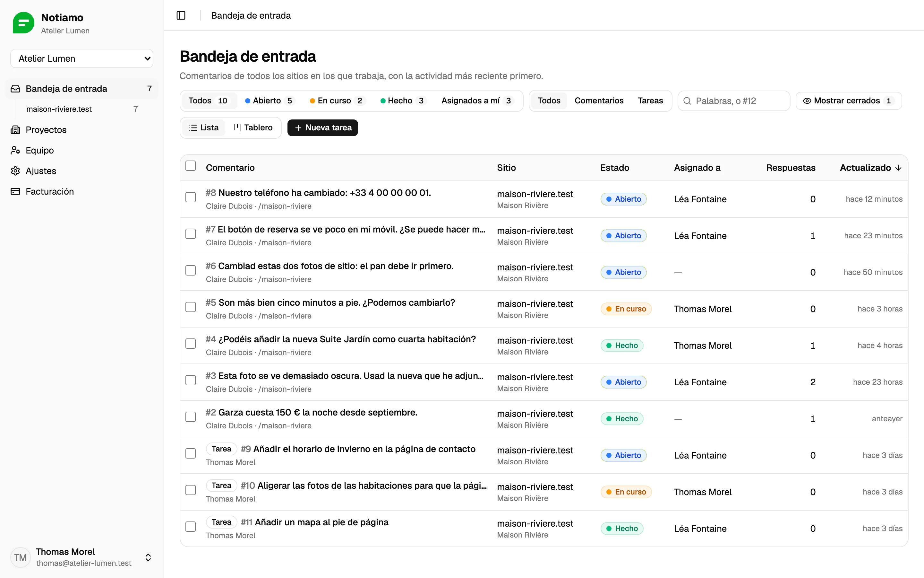Click the Ajustes gear icon
Viewport: 924px width, 578px height.
point(15,171)
